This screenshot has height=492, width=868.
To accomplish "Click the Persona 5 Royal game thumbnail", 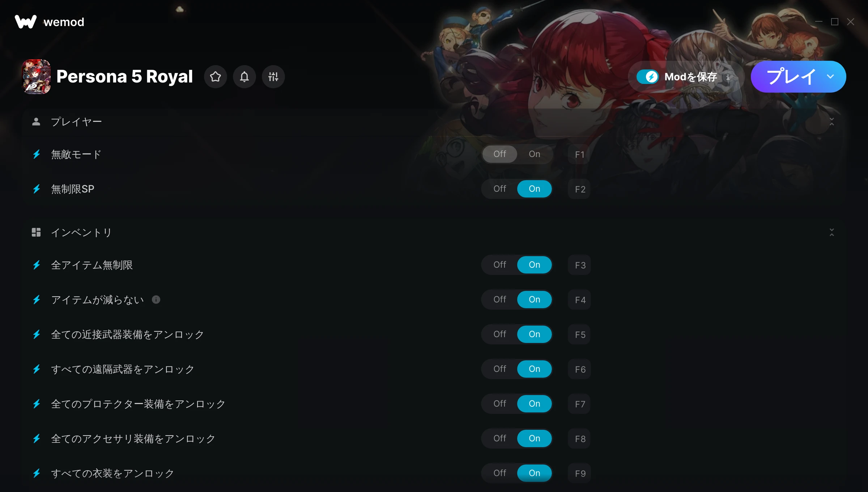I will (36, 77).
